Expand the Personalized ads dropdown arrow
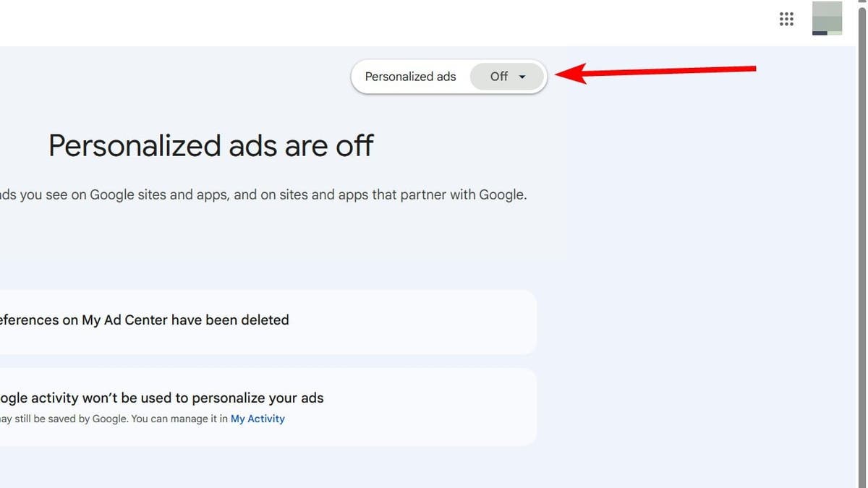The image size is (868, 488). click(524, 75)
